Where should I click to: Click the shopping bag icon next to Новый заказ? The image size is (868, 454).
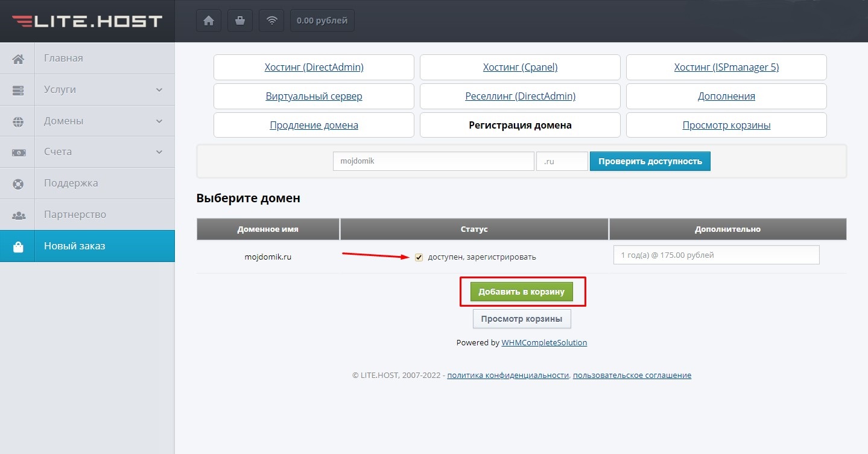coord(18,246)
